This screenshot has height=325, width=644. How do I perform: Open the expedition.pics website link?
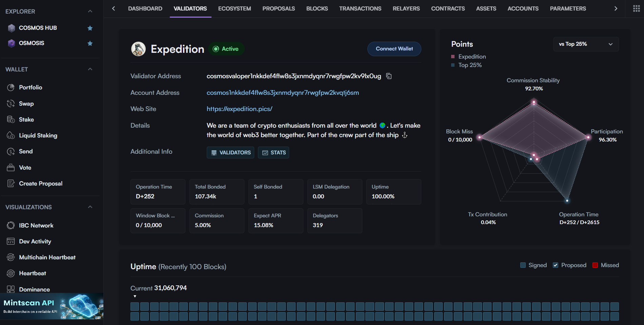(x=239, y=109)
